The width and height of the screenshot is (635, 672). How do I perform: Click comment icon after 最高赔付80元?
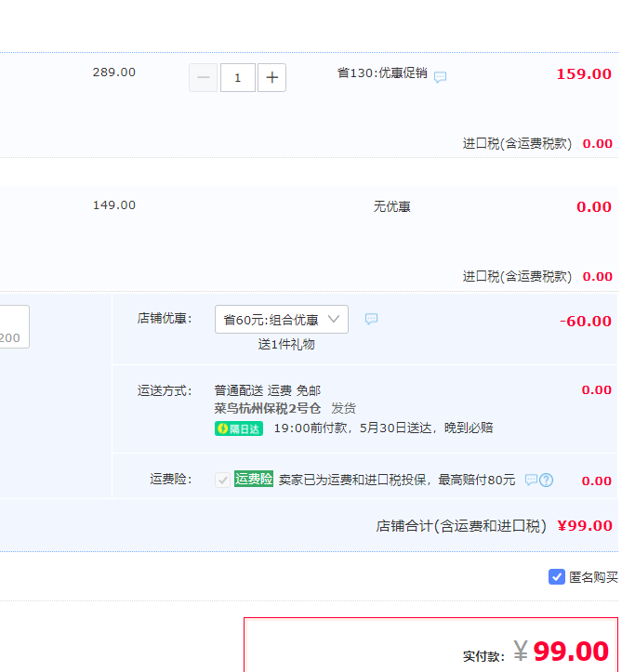coord(531,481)
